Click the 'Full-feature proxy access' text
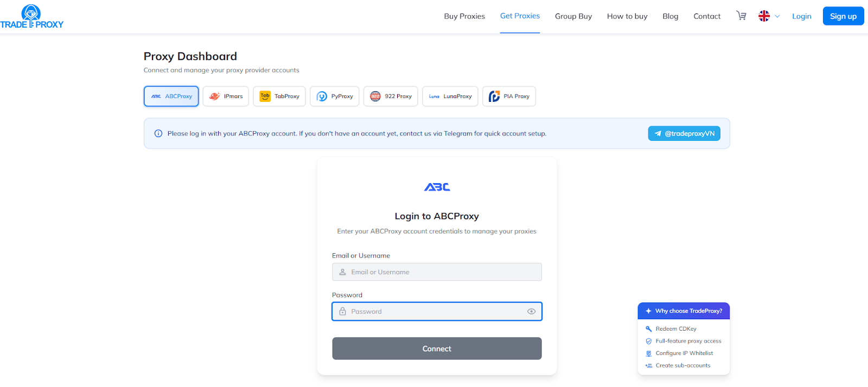 688,341
